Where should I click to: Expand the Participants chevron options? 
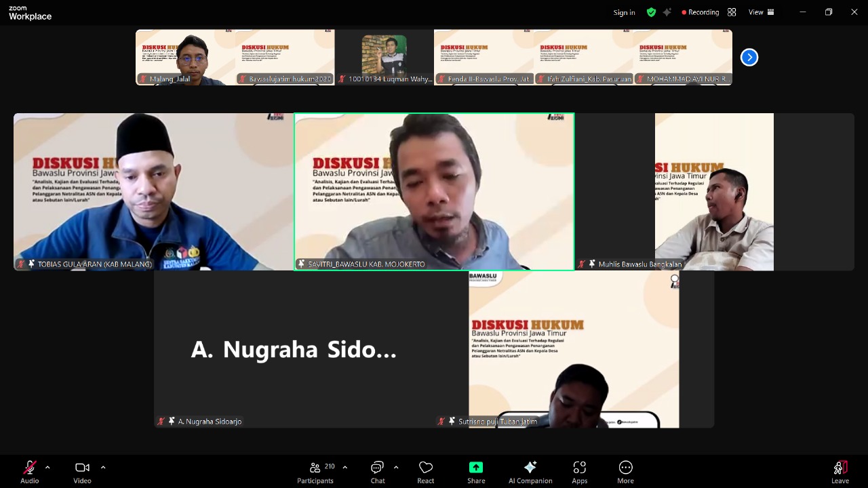[344, 467]
